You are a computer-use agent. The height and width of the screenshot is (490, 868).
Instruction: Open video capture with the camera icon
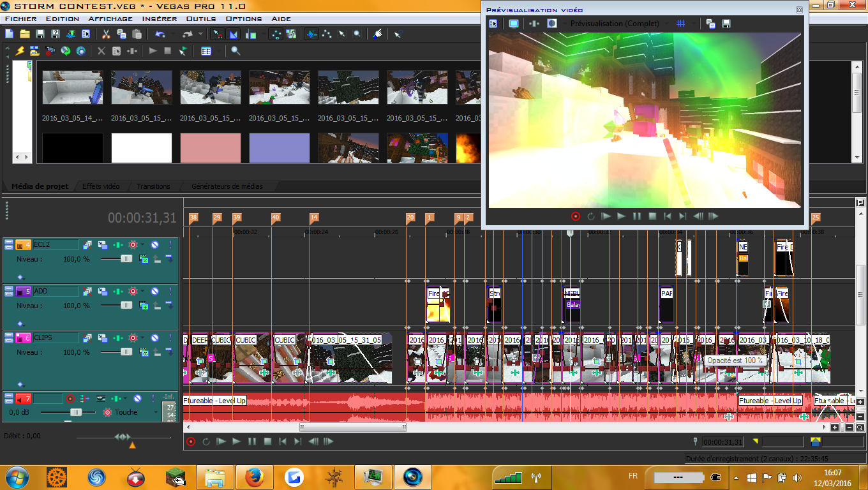pos(50,51)
